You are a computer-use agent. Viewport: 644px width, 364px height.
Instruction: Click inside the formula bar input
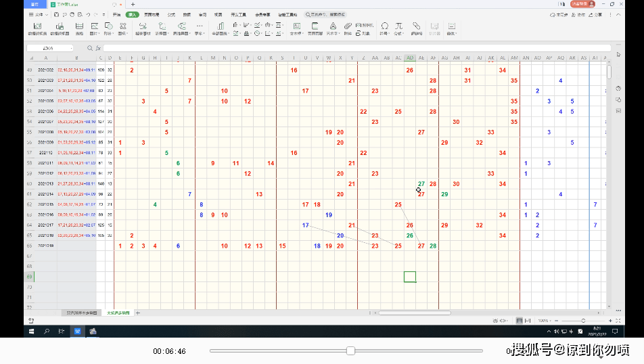coord(357,48)
